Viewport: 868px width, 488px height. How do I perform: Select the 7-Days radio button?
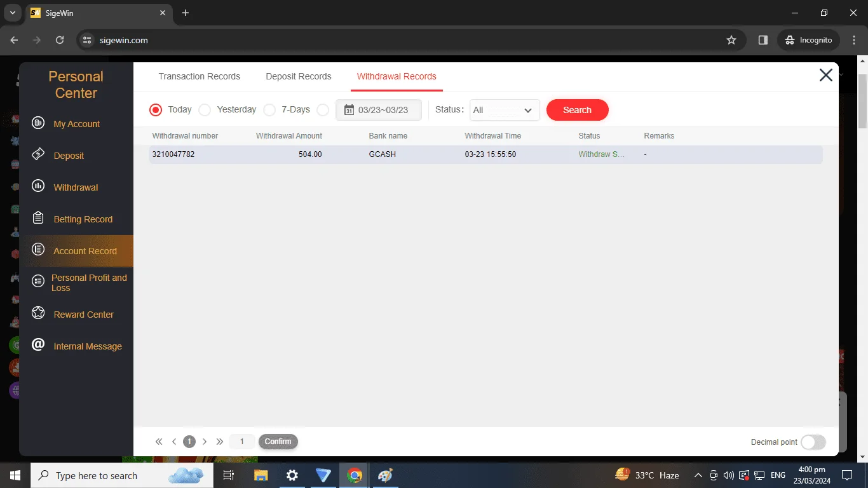click(269, 110)
